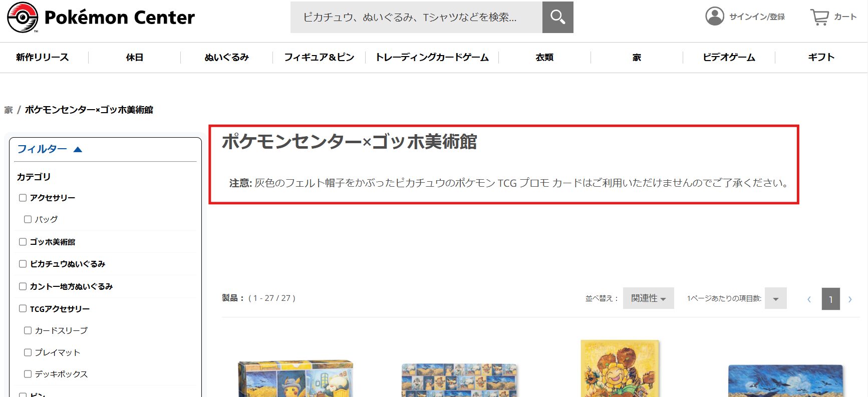Open the 家 navigation menu

[x=637, y=57]
